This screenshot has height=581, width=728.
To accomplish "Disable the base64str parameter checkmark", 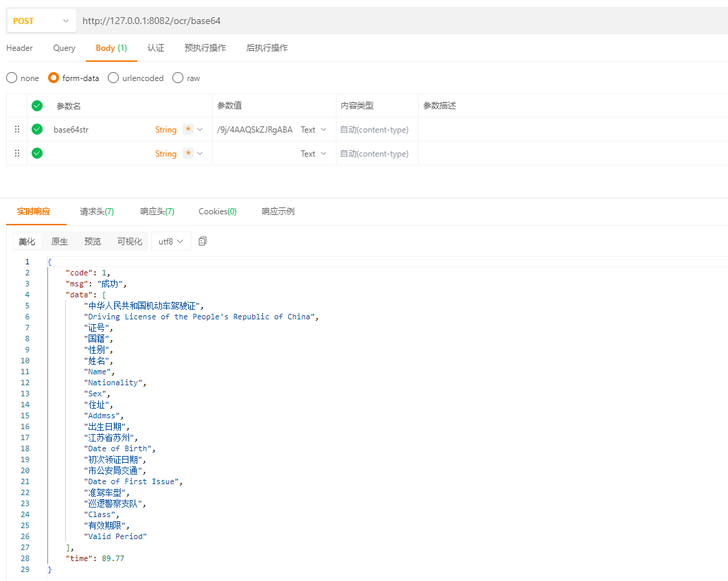I will click(x=36, y=129).
